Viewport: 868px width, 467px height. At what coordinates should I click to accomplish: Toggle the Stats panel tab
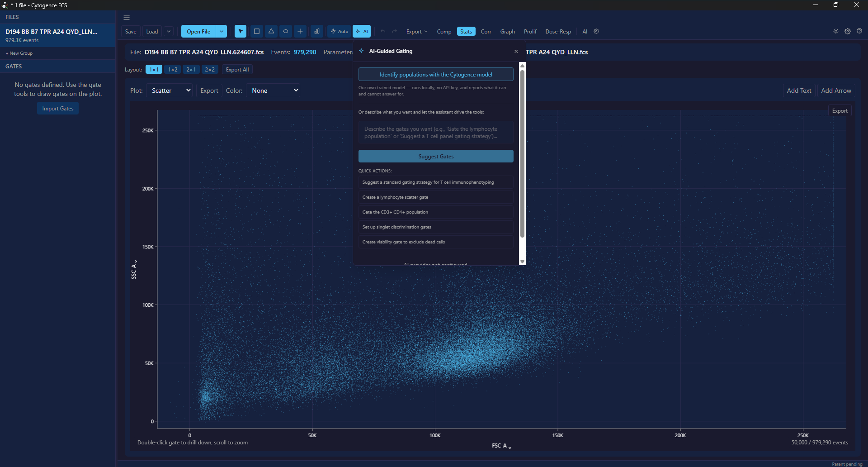[466, 31]
